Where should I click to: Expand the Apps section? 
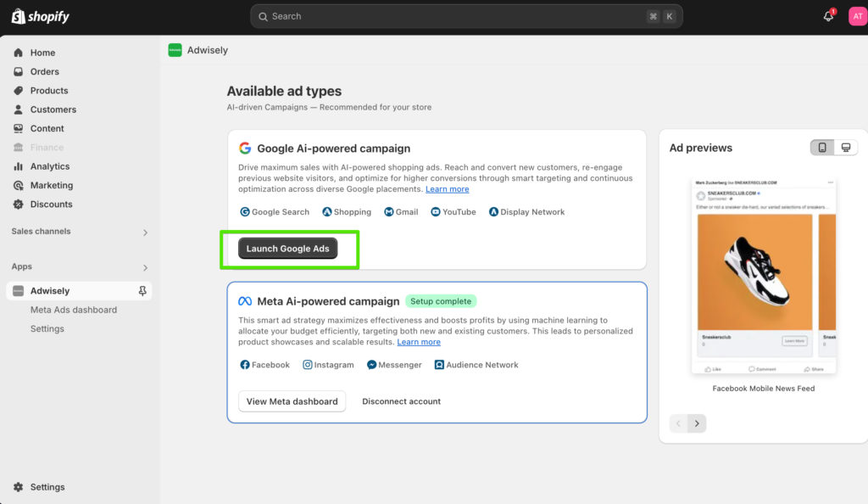pos(145,268)
